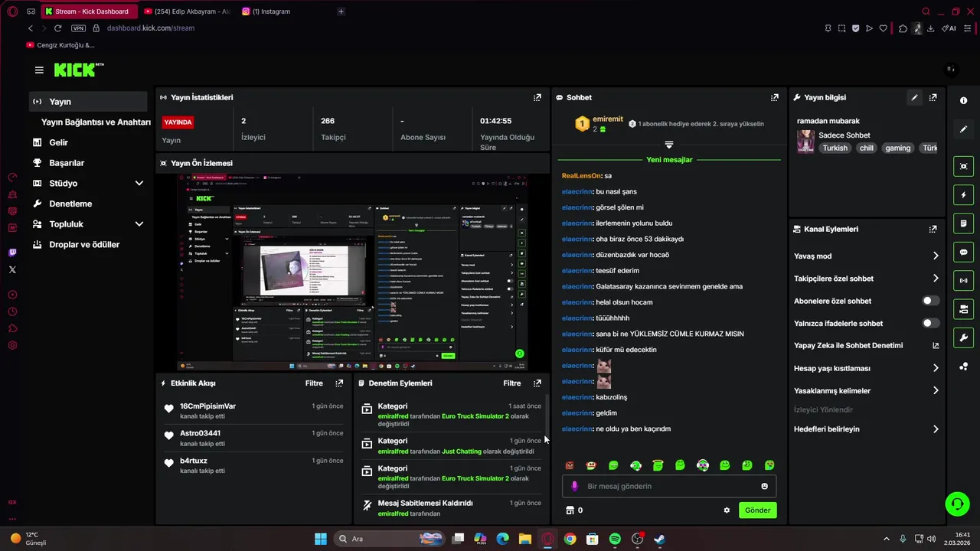Open Takipçilere özel sohbet options
980x551 pixels.
(x=866, y=279)
